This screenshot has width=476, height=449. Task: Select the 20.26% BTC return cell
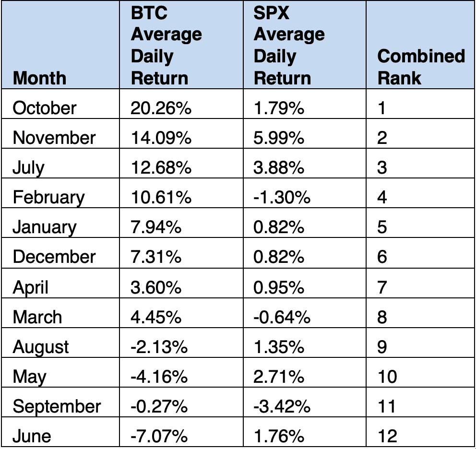(x=161, y=107)
